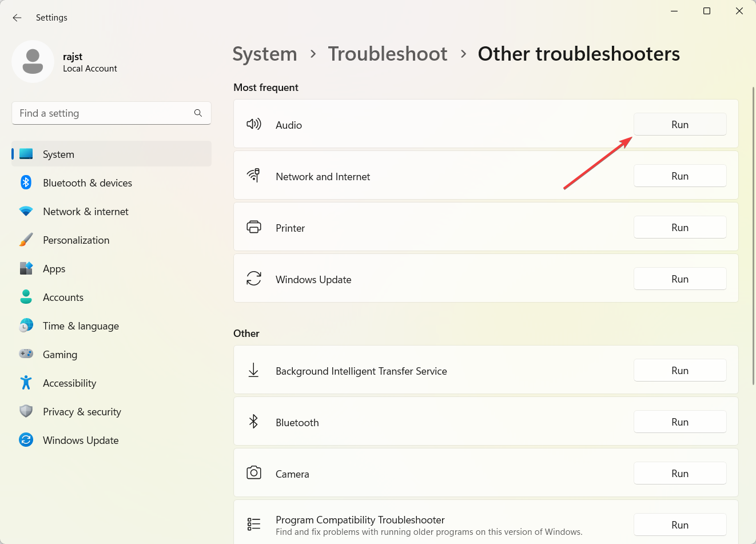Image resolution: width=756 pixels, height=544 pixels.
Task: Click the Privacy & security shield icon
Action: tap(26, 411)
